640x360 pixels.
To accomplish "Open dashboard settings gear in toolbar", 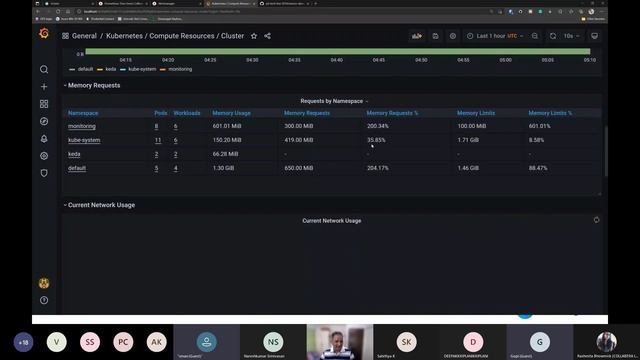I will tap(453, 36).
